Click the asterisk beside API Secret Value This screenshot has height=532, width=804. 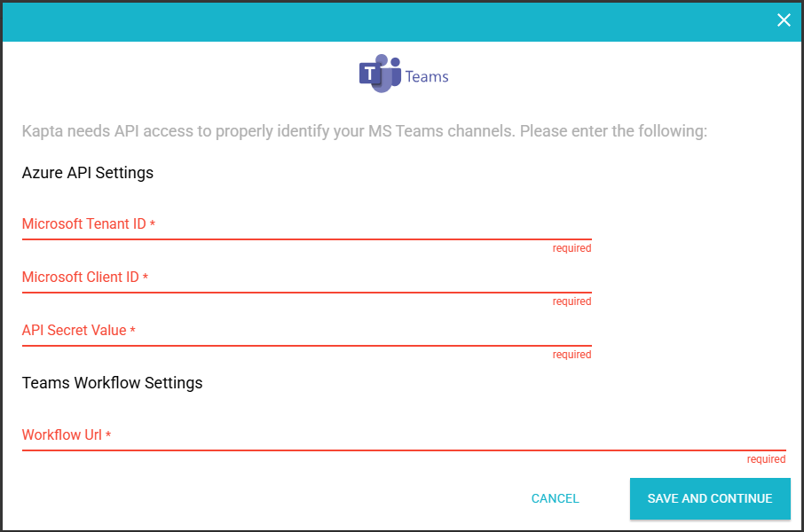(133, 332)
